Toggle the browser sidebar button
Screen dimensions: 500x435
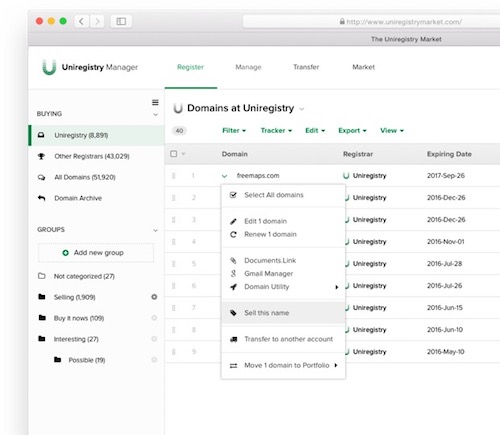[121, 22]
